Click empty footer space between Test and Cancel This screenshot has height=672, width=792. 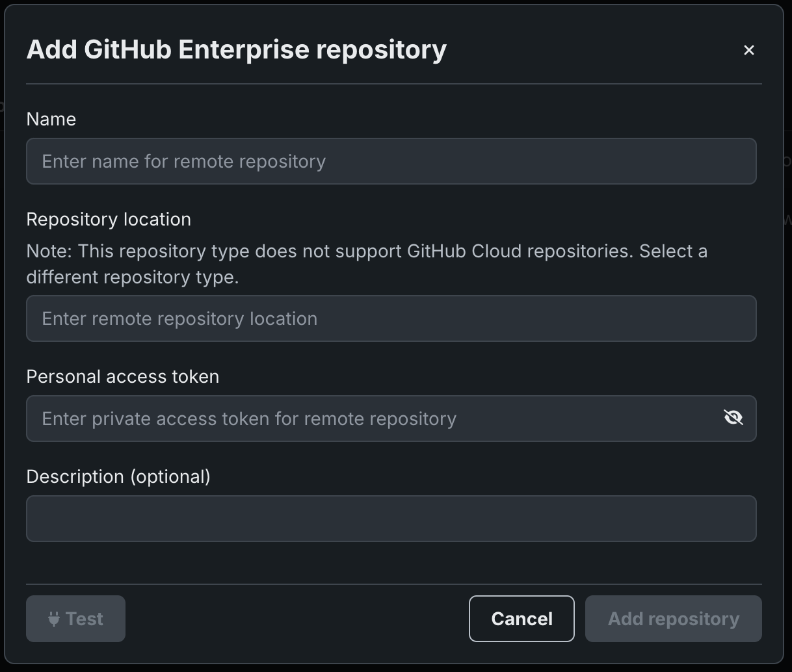click(297, 619)
